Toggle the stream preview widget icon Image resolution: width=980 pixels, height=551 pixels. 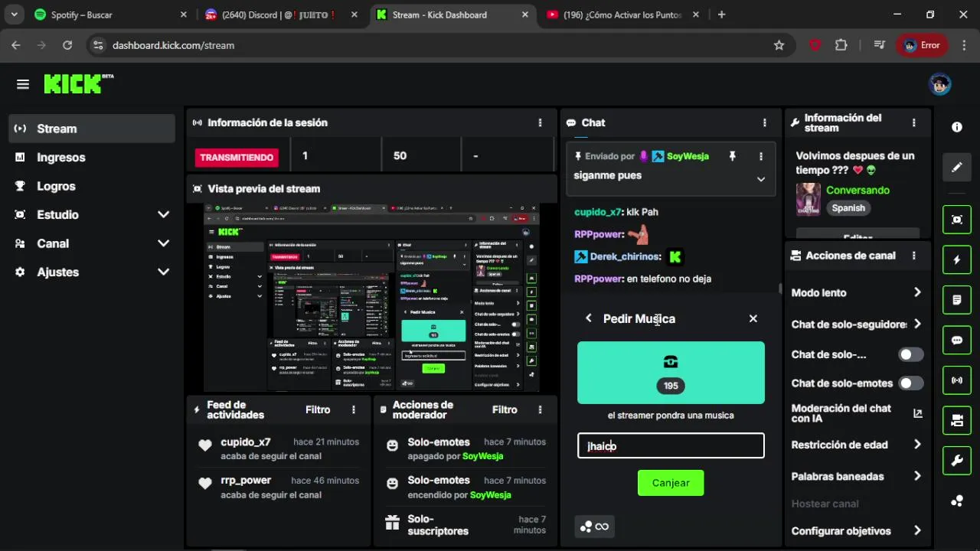tap(957, 220)
